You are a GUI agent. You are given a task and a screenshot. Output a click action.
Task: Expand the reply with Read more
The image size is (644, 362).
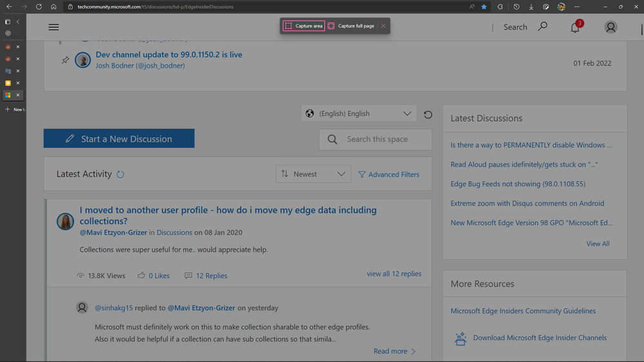coord(395,351)
